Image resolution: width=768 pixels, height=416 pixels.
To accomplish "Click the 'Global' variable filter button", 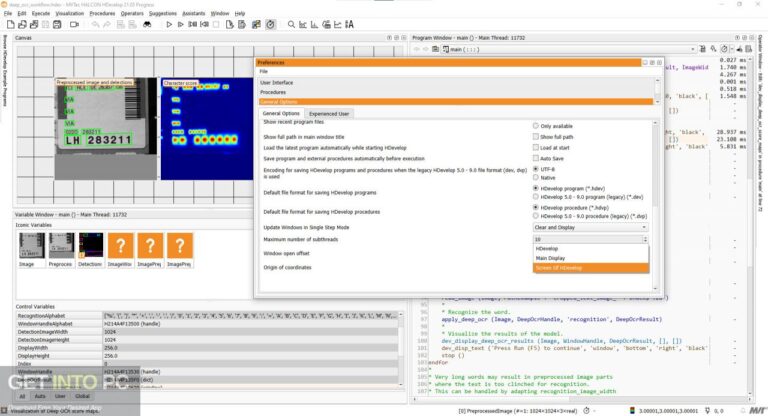I will coord(82,396).
